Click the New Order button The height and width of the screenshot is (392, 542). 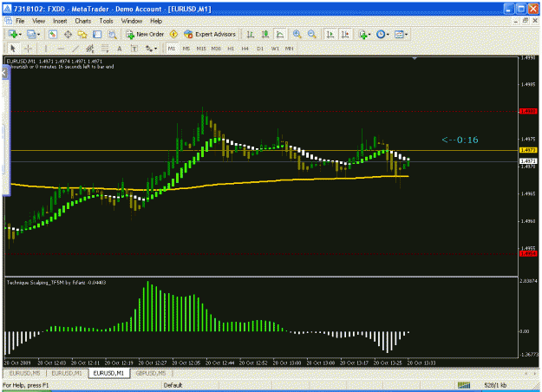[145, 34]
